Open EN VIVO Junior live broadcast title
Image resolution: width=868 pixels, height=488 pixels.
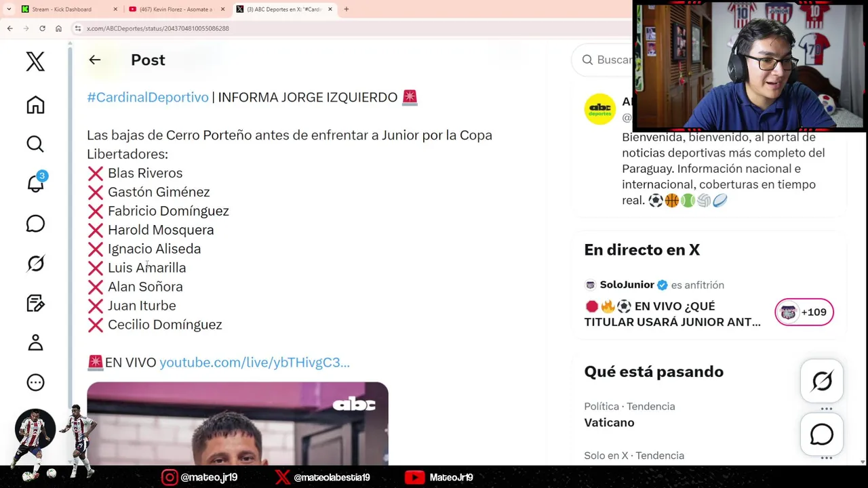672,314
